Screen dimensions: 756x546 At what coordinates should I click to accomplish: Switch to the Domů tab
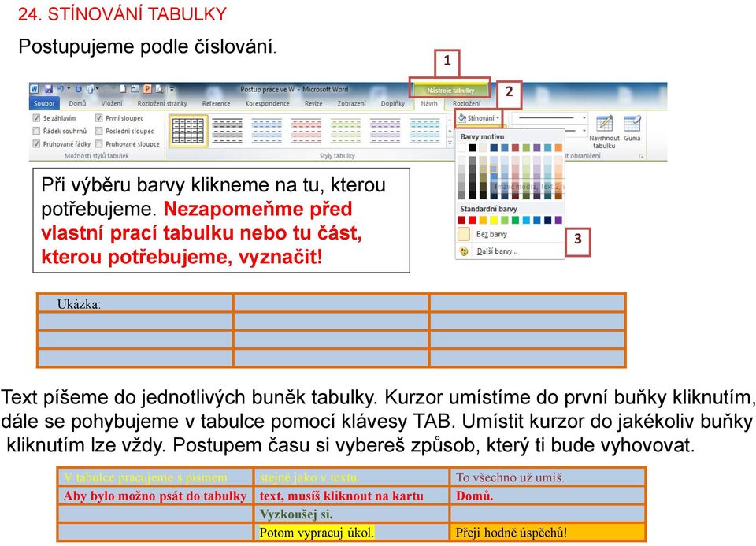click(77, 104)
